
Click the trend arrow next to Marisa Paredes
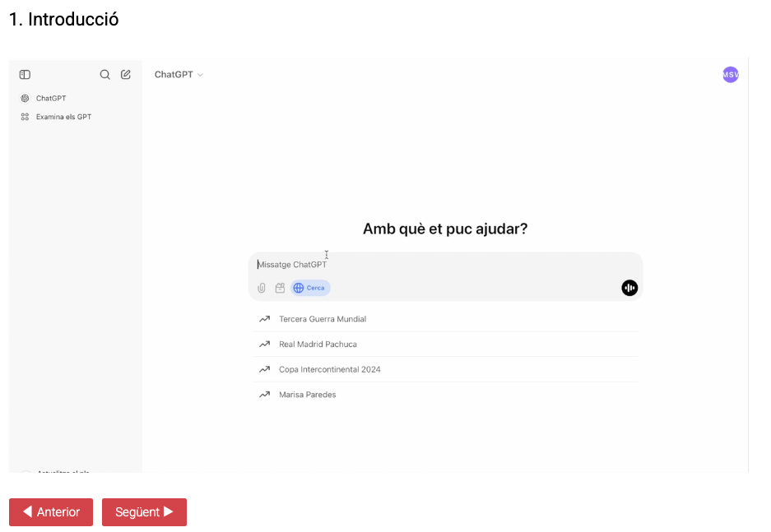pyautogui.click(x=264, y=394)
